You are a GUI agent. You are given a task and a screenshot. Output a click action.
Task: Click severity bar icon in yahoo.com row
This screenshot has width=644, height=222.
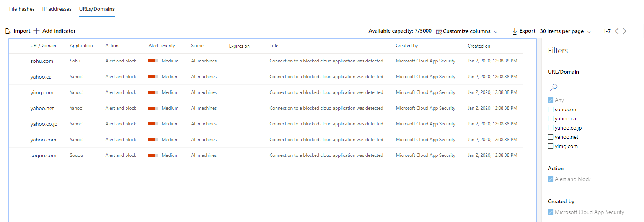pyautogui.click(x=153, y=140)
